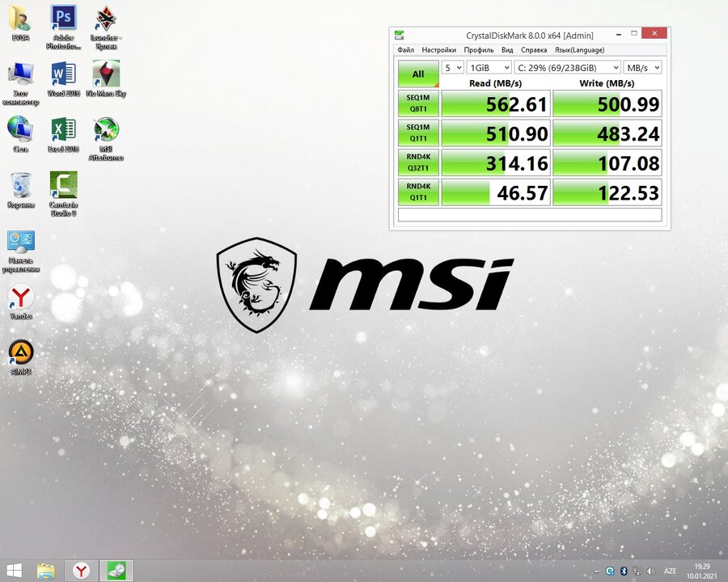Screen dimensions: 728x582
Task: Open the MB/s unit dropdown
Action: pyautogui.click(x=643, y=68)
